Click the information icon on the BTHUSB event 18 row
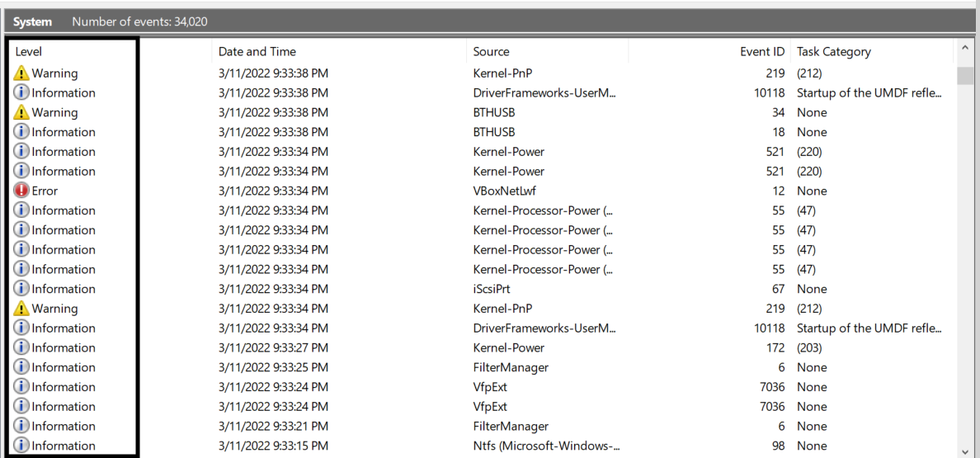Viewport: 980px width, 458px height. 21,132
